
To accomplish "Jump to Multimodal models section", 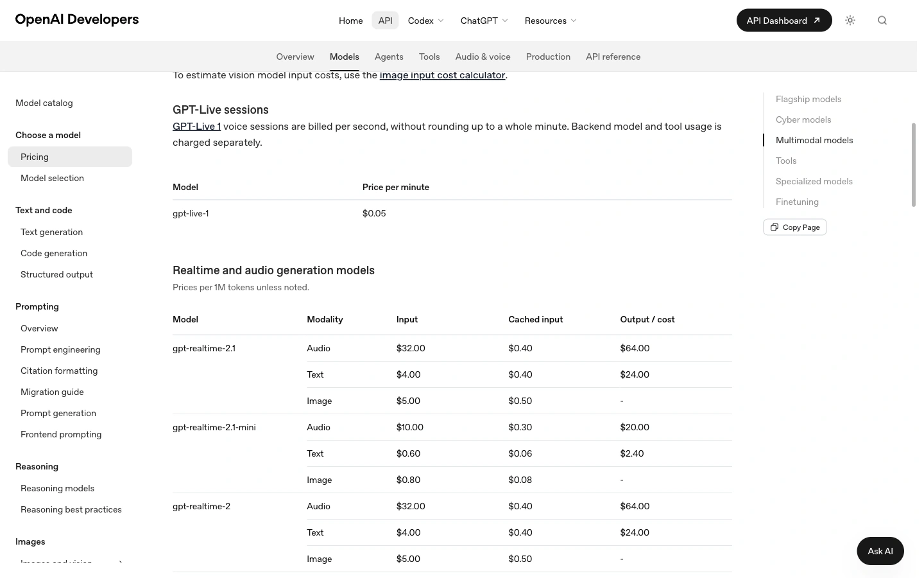I will [x=814, y=140].
